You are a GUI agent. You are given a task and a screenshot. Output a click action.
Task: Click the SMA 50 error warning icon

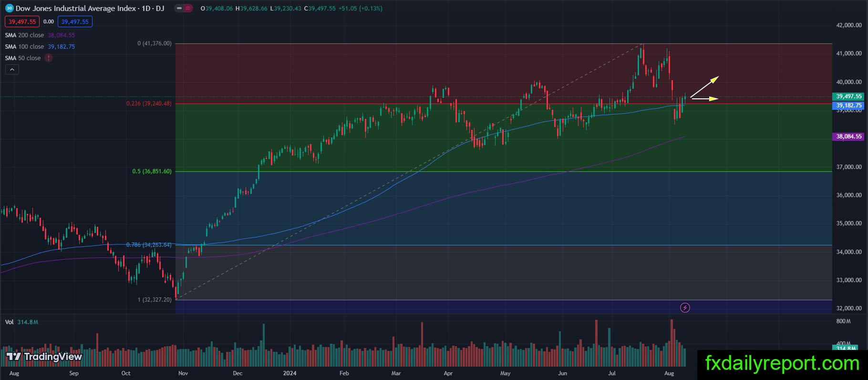pyautogui.click(x=49, y=58)
